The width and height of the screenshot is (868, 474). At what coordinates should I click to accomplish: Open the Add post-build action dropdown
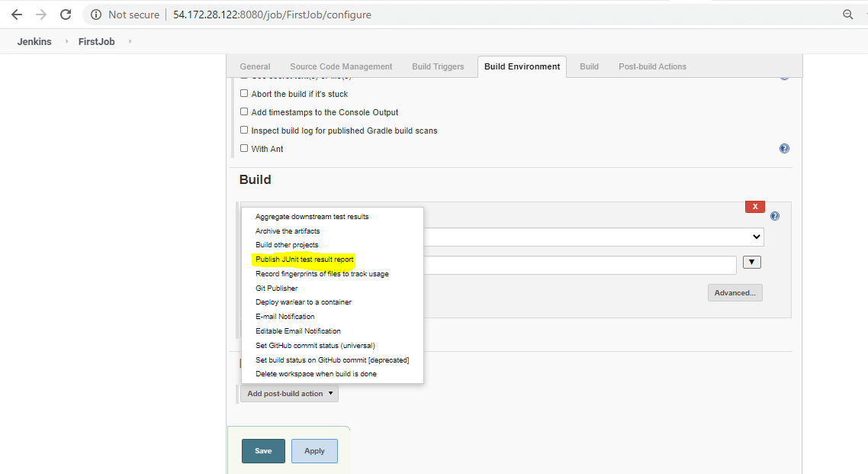289,394
